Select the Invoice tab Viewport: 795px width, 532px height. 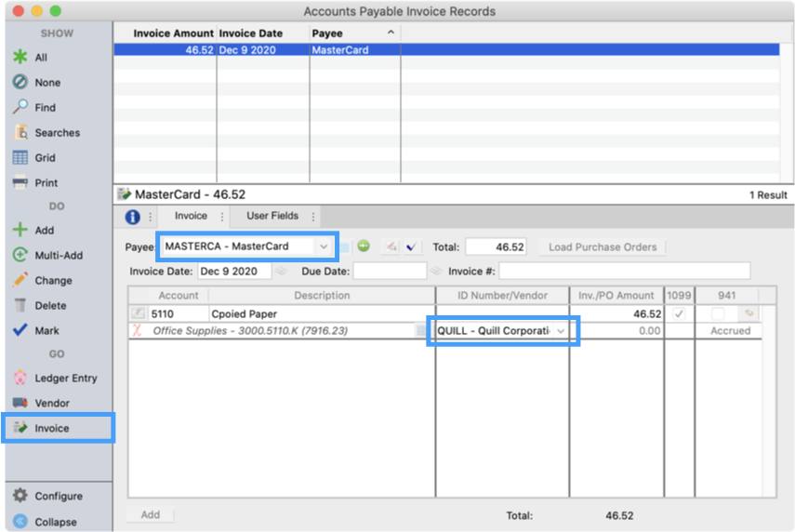tap(192, 216)
